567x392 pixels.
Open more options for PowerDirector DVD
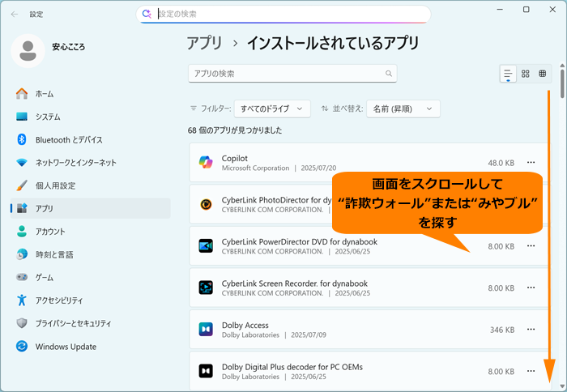coord(531,246)
